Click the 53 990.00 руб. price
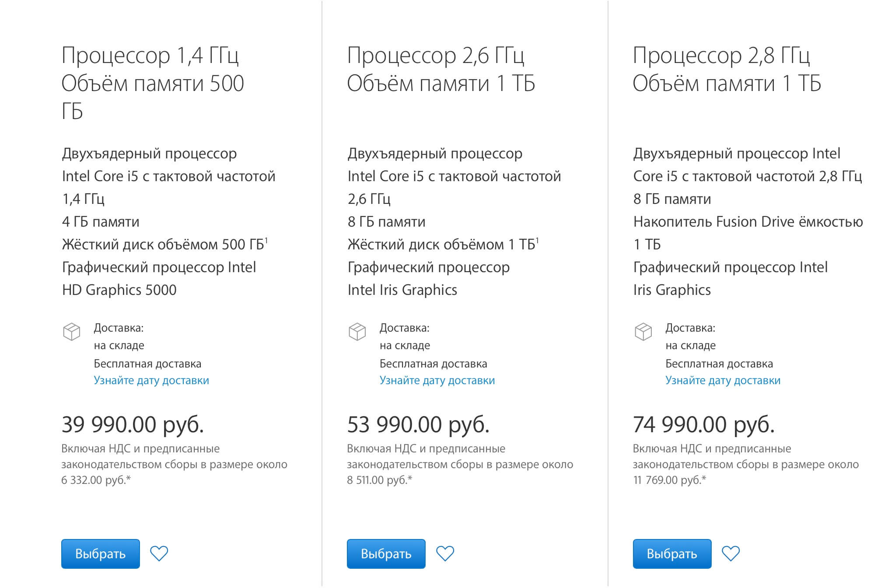Image resolution: width=881 pixels, height=588 pixels. pyautogui.click(x=418, y=425)
